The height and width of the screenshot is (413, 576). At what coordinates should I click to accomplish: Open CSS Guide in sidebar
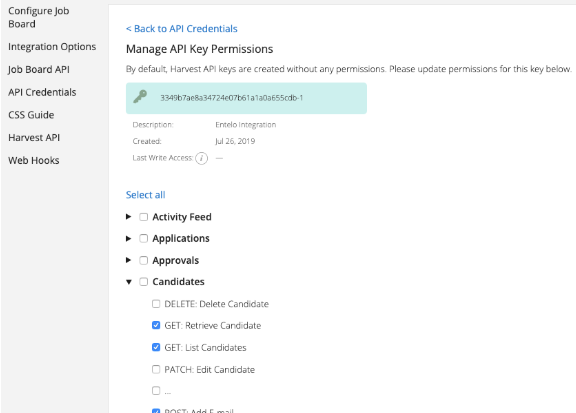pos(31,115)
